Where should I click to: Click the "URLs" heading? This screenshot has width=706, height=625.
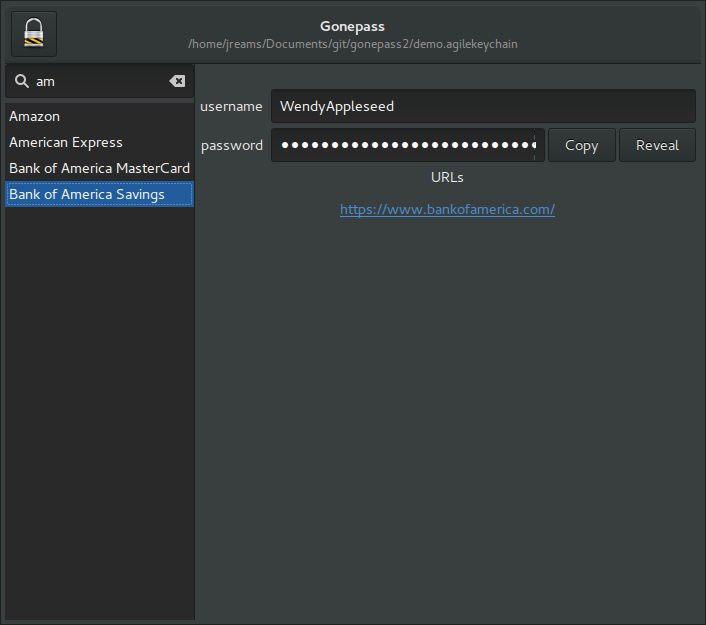[x=447, y=177]
